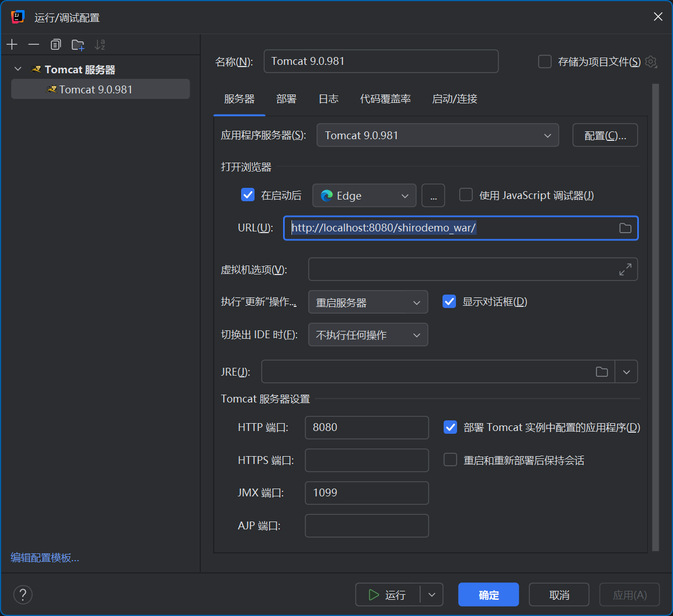Screen dimensions: 673x616
Task: Click the 确定 button
Action: (x=488, y=595)
